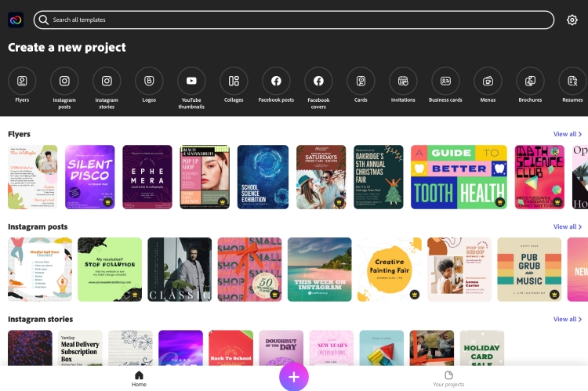Click the Creative Cloud Express logo
Image resolution: width=588 pixels, height=391 pixels.
16,20
